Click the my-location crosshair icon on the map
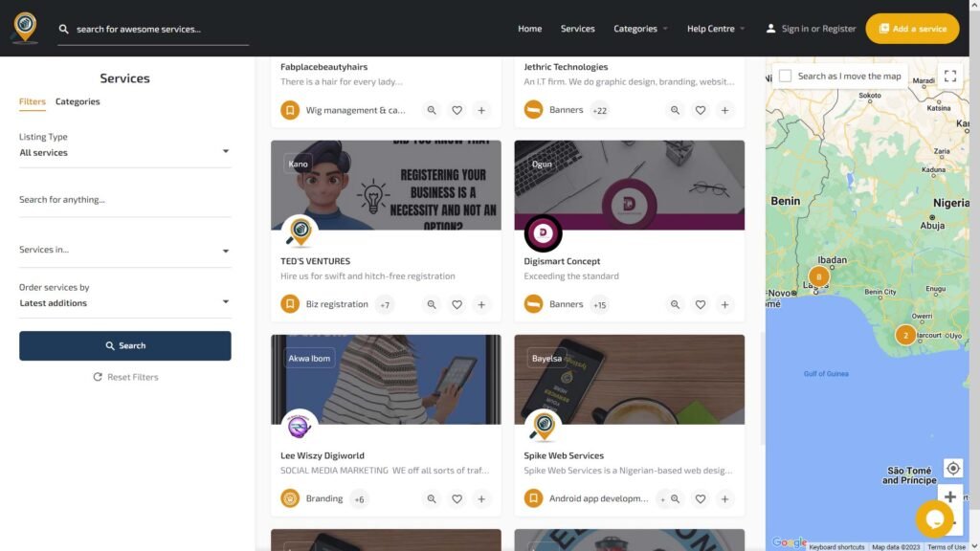980x551 pixels. pyautogui.click(x=952, y=468)
